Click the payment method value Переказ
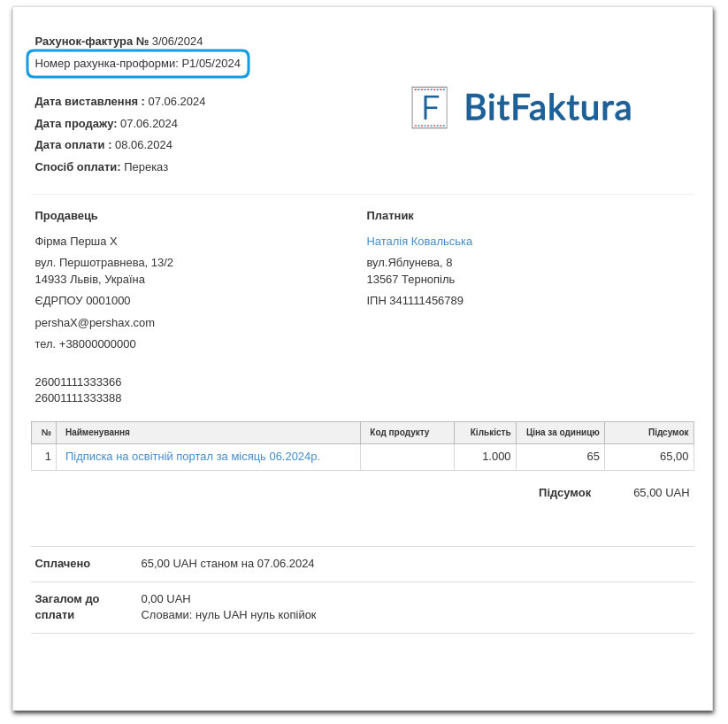The height and width of the screenshot is (724, 728). pos(146,166)
